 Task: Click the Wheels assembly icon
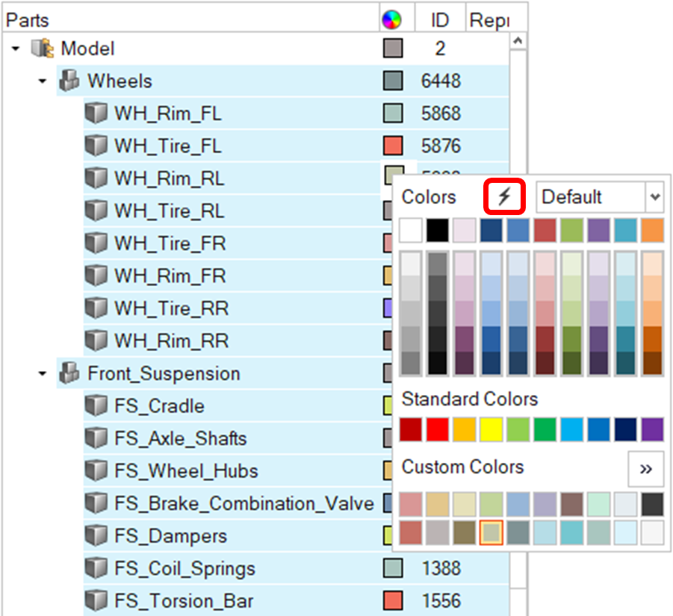69,81
